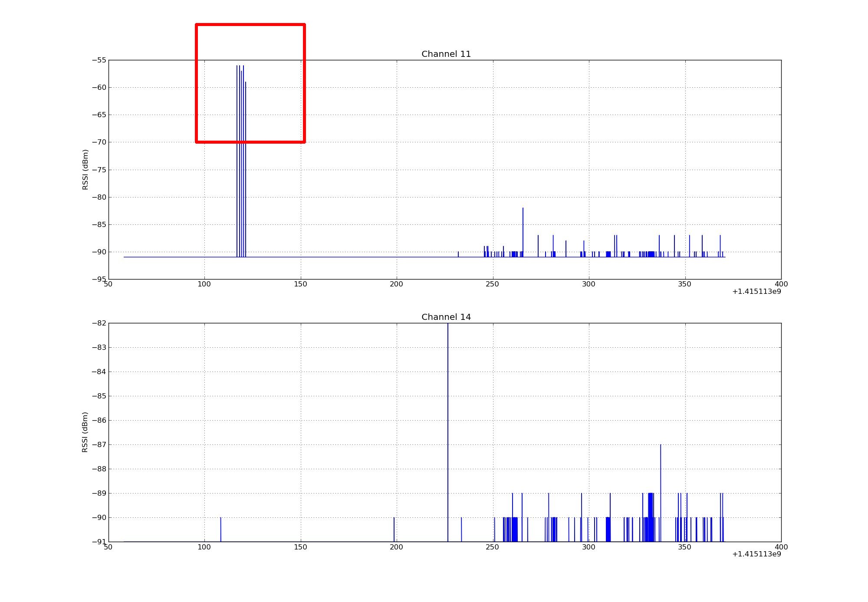Click the 250 x-axis tick under Channel 14
The width and height of the screenshot is (868, 602).
493,547
